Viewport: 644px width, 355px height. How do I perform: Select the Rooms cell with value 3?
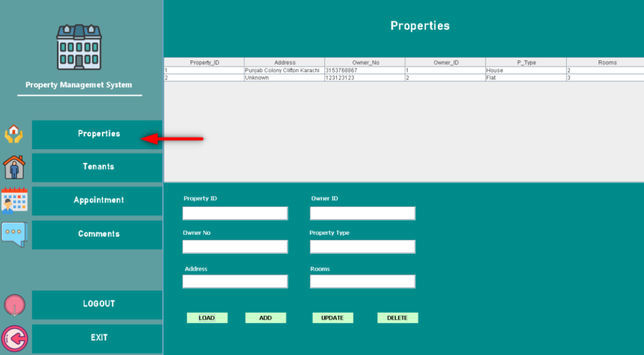[606, 77]
